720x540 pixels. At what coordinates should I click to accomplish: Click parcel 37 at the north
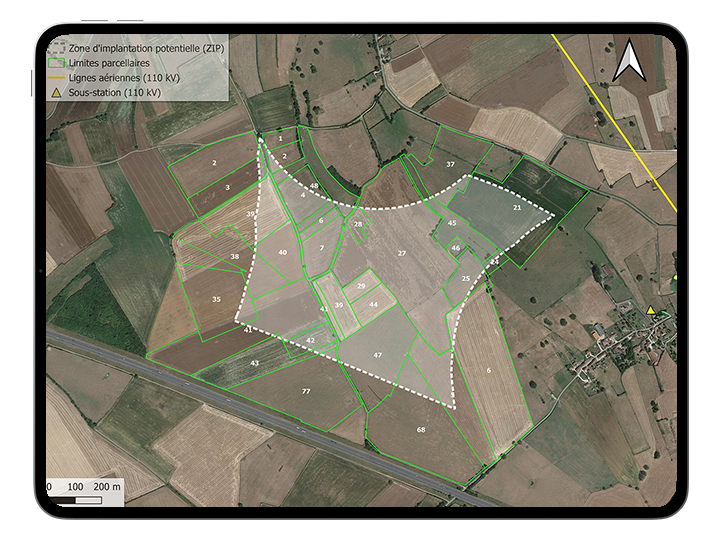[x=450, y=164]
